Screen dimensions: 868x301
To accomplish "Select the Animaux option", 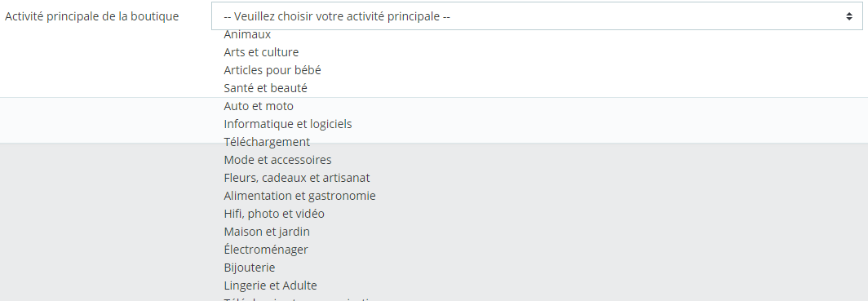I will pos(247,34).
